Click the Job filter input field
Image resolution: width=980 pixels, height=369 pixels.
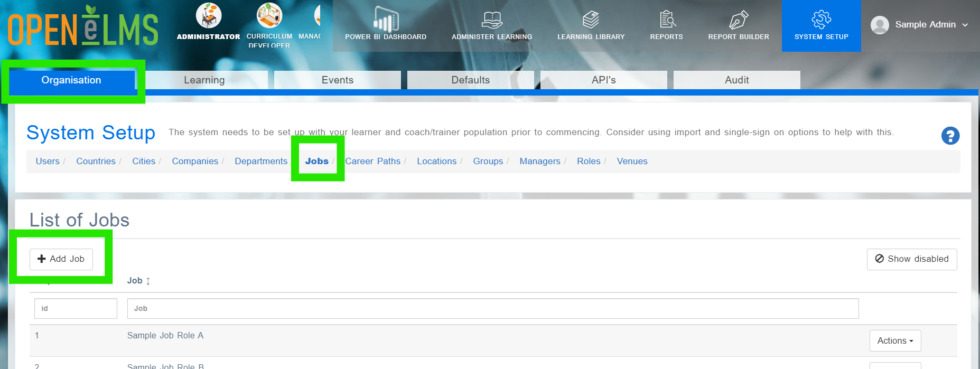tap(493, 309)
